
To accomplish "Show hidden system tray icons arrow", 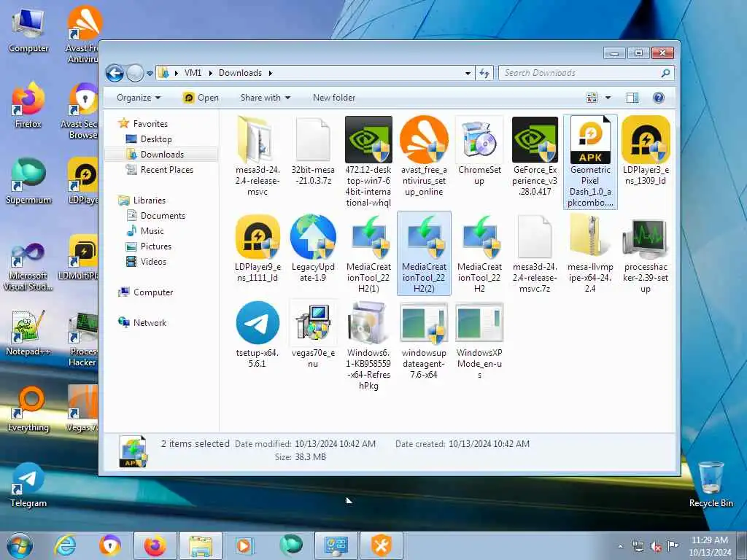I will point(620,546).
